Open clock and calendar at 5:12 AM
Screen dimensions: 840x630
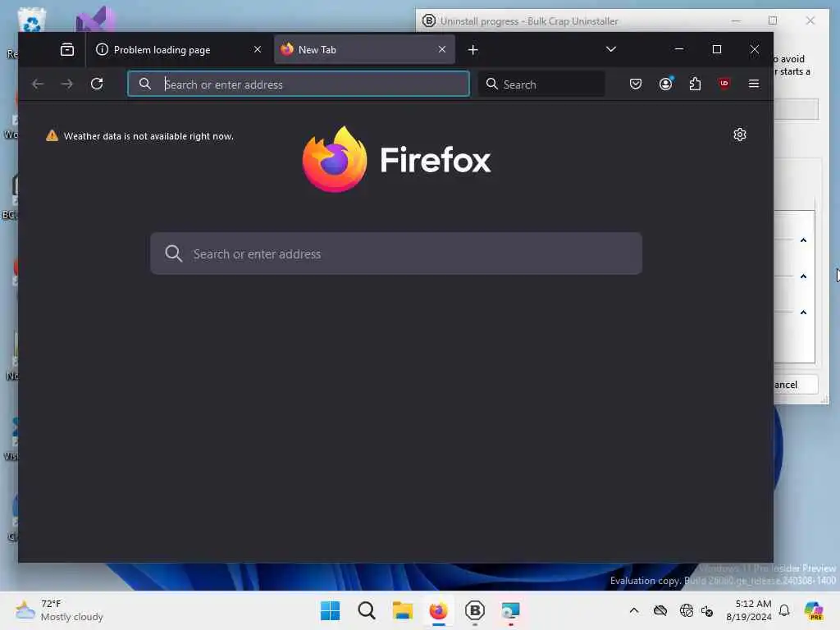(748, 610)
